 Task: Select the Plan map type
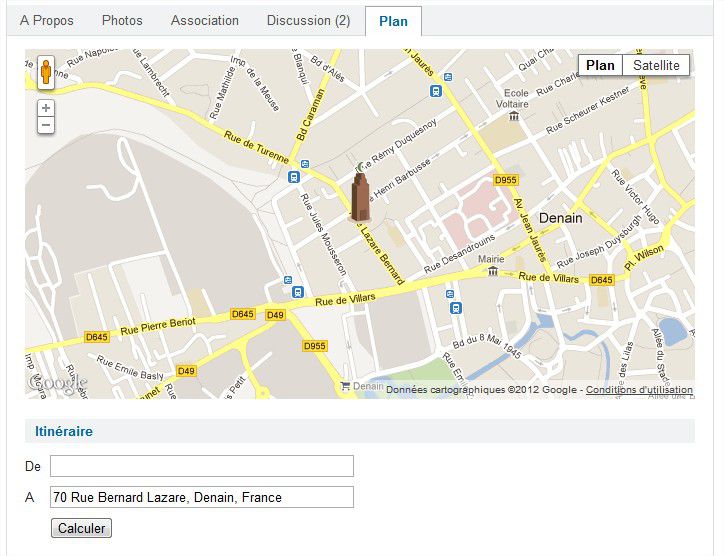click(x=600, y=65)
